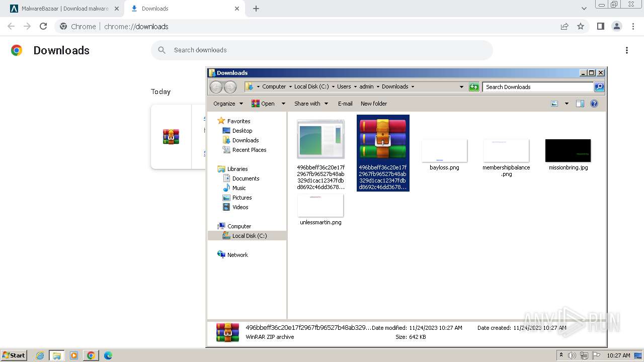
Task: Click the green refresh button beside address bar
Action: click(x=473, y=87)
